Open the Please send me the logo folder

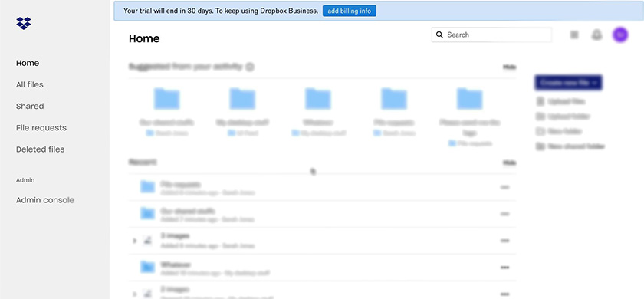coord(469,99)
